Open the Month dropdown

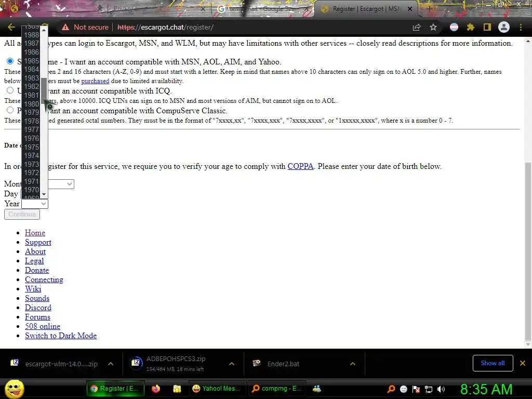pyautogui.click(x=60, y=184)
